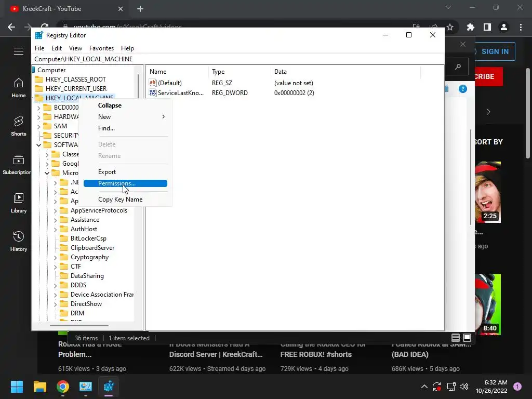Open the Favorites menu in Registry Editor
Screen dimensions: 532x399
[x=101, y=48]
